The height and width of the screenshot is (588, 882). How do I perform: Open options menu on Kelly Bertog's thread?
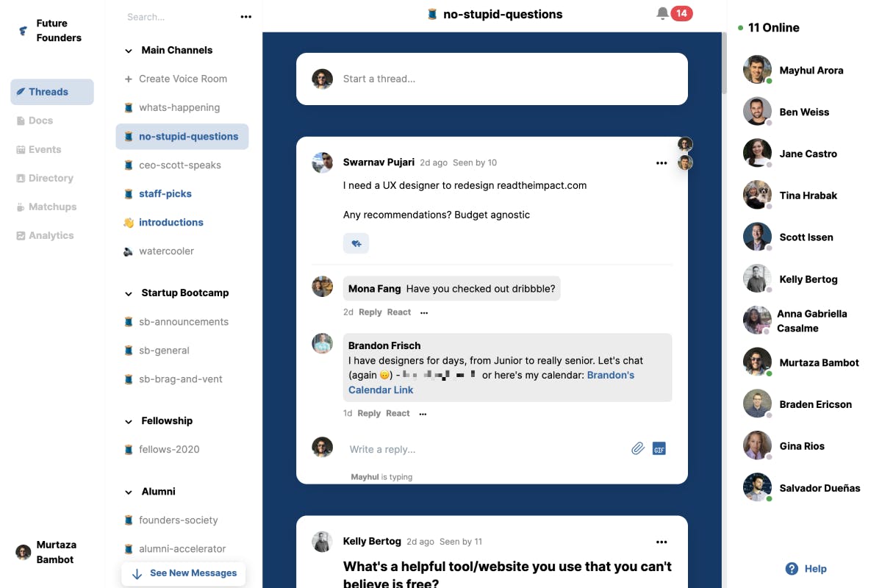coord(661,542)
